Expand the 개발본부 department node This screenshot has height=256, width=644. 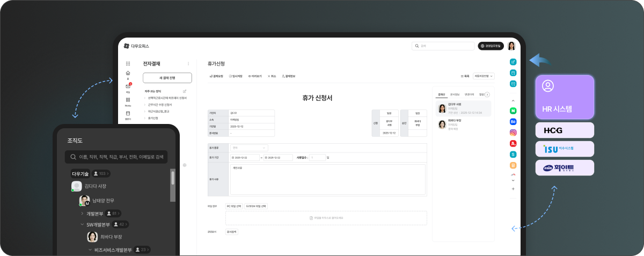[x=83, y=214]
